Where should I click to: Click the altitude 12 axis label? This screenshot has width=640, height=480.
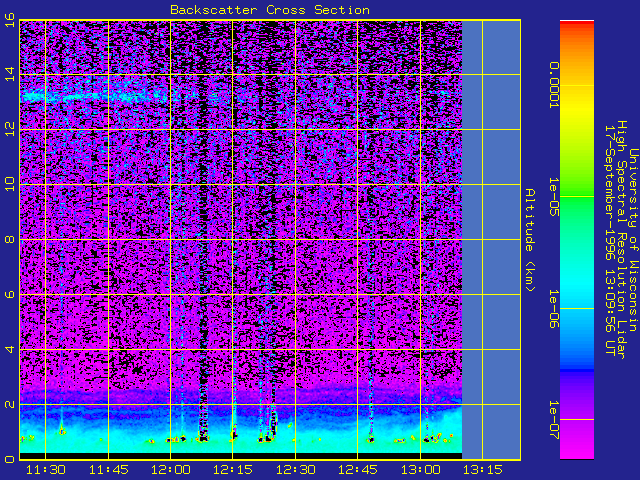tap(10, 129)
